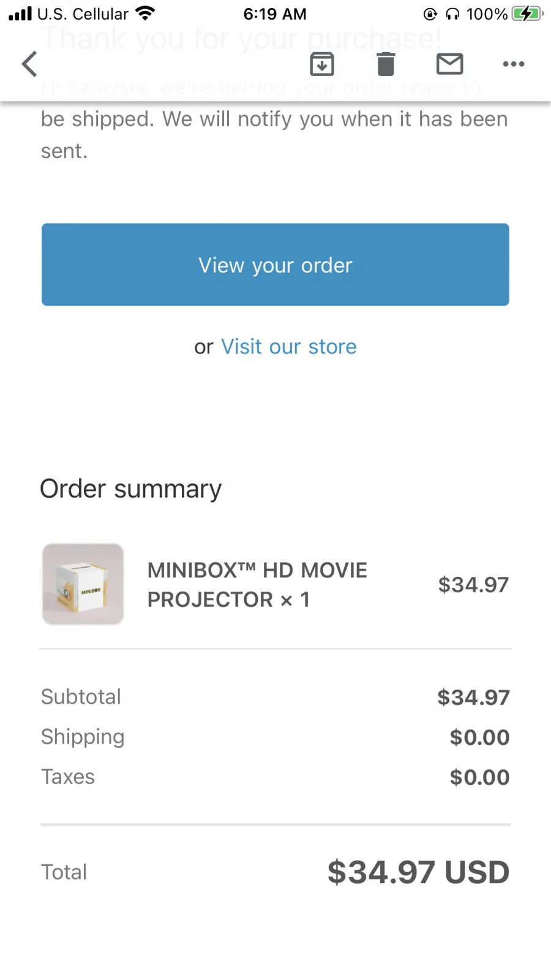Click the View your order button
Viewport: 551px width, 980px height.
point(275,265)
